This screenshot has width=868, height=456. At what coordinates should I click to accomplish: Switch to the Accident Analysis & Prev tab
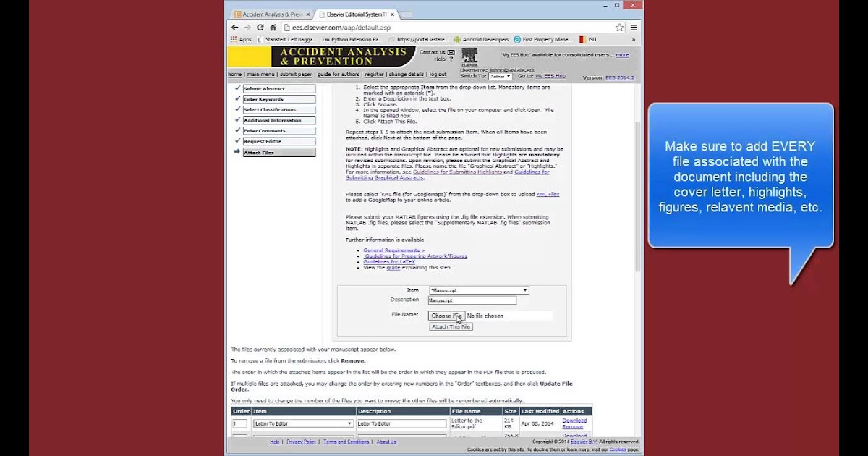tap(273, 14)
